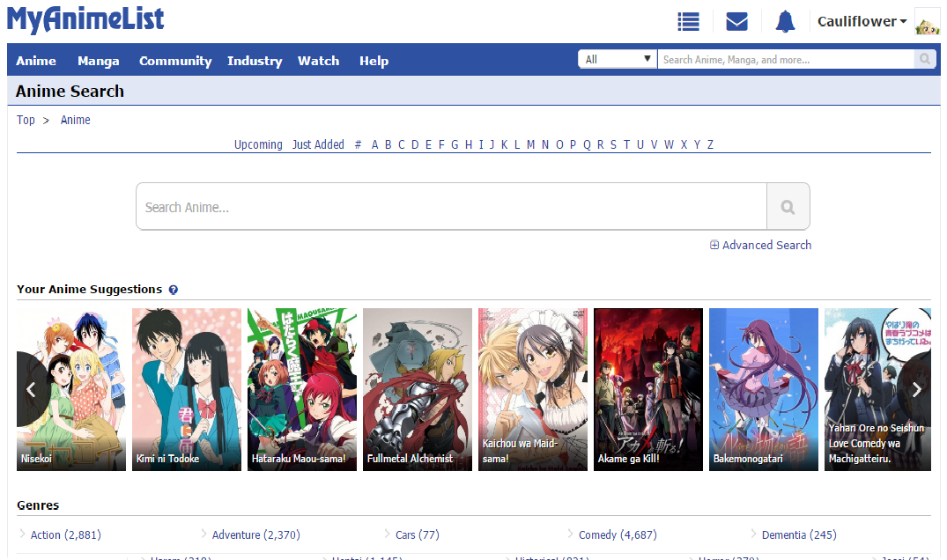Show next anime suggestions with right arrow
The width and height of the screenshot is (947, 560).
[917, 390]
